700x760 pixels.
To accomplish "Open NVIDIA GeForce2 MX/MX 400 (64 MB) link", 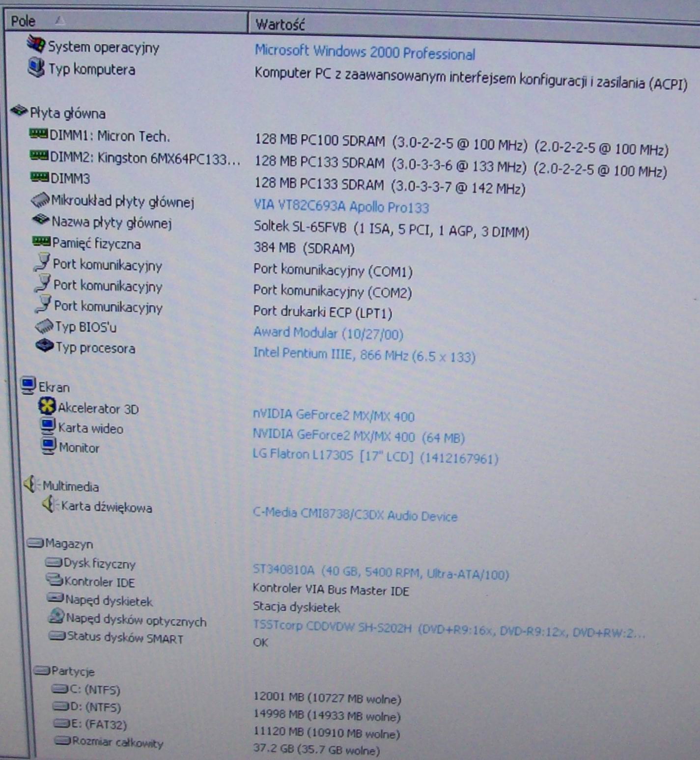I will click(x=359, y=436).
